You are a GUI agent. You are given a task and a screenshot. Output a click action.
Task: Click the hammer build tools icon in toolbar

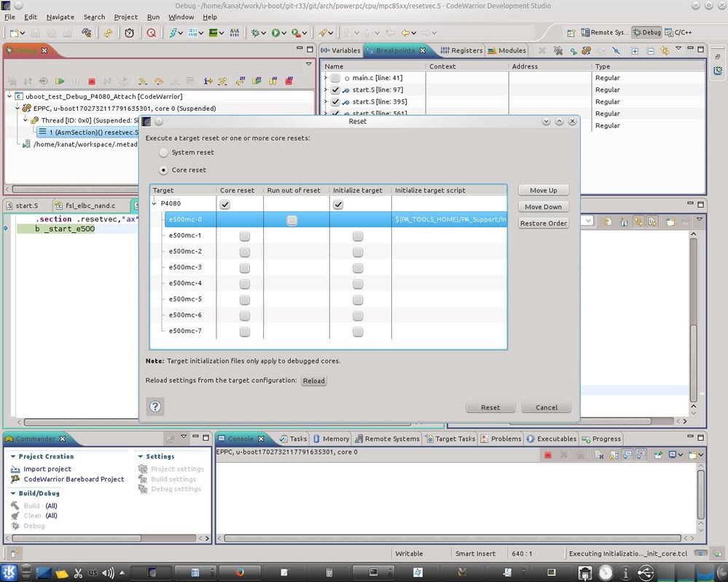point(86,33)
